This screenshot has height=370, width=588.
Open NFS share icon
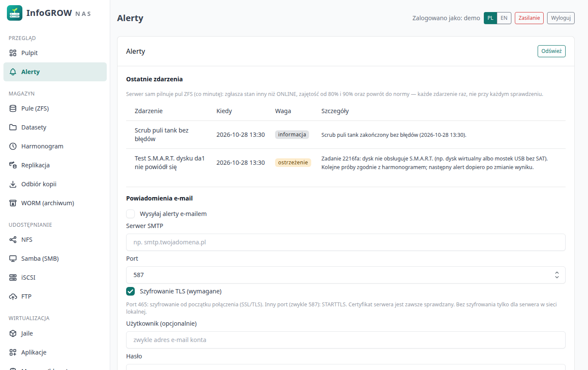pos(13,240)
